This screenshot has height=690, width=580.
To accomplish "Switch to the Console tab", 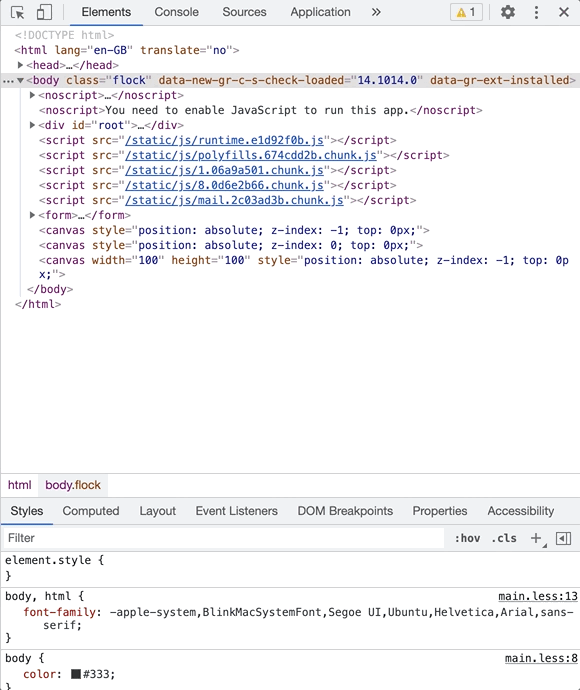I will click(176, 12).
